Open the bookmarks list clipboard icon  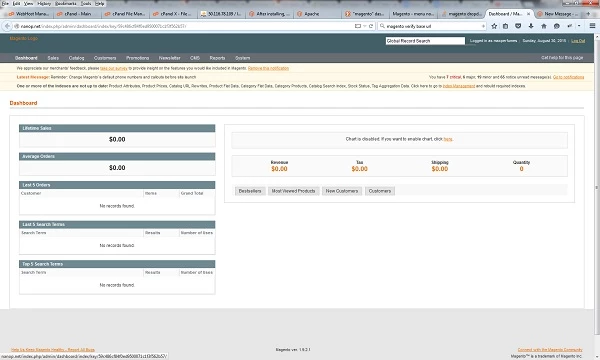point(505,26)
